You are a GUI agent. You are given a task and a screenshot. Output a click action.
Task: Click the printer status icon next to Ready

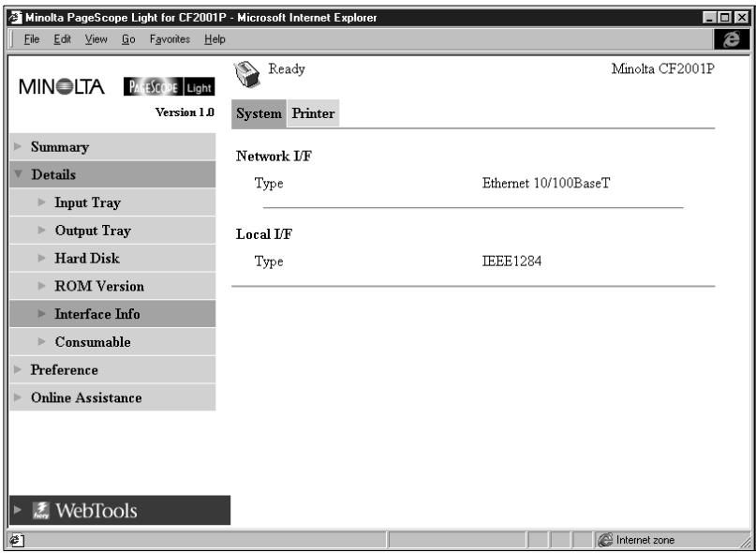[247, 75]
